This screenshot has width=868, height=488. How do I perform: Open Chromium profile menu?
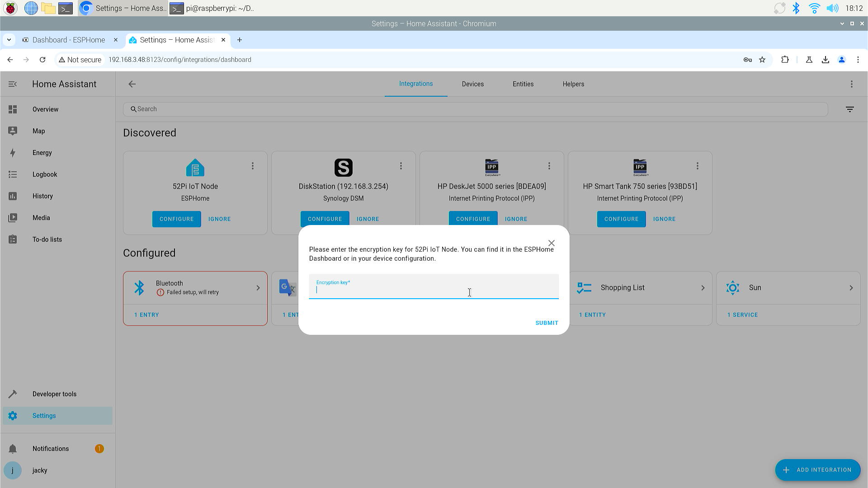click(842, 60)
